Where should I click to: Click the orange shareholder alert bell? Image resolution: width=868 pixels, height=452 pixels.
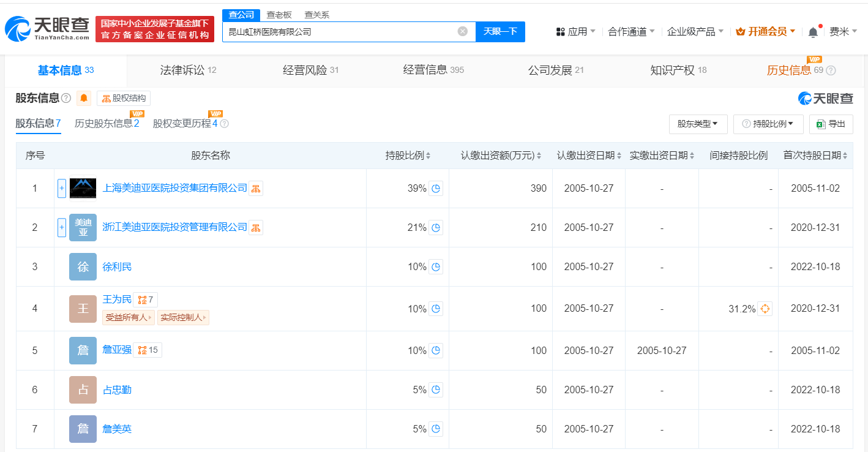tap(84, 98)
